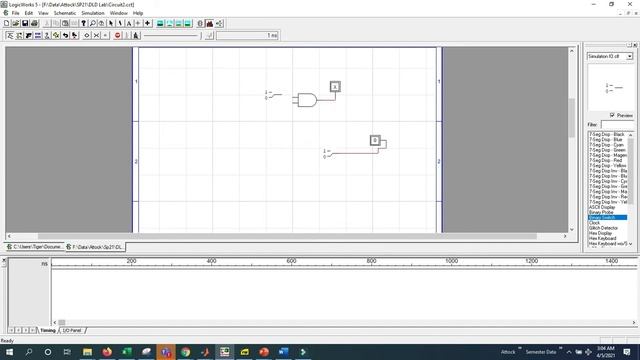Open the Windows Start menu
640x360 pixels.
coord(9,352)
